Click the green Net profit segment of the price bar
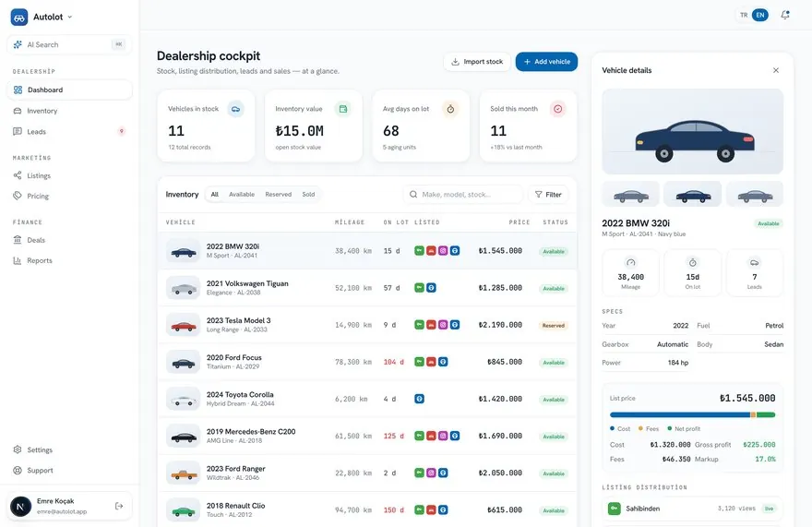Screen dimensions: 812x527 coord(765,414)
